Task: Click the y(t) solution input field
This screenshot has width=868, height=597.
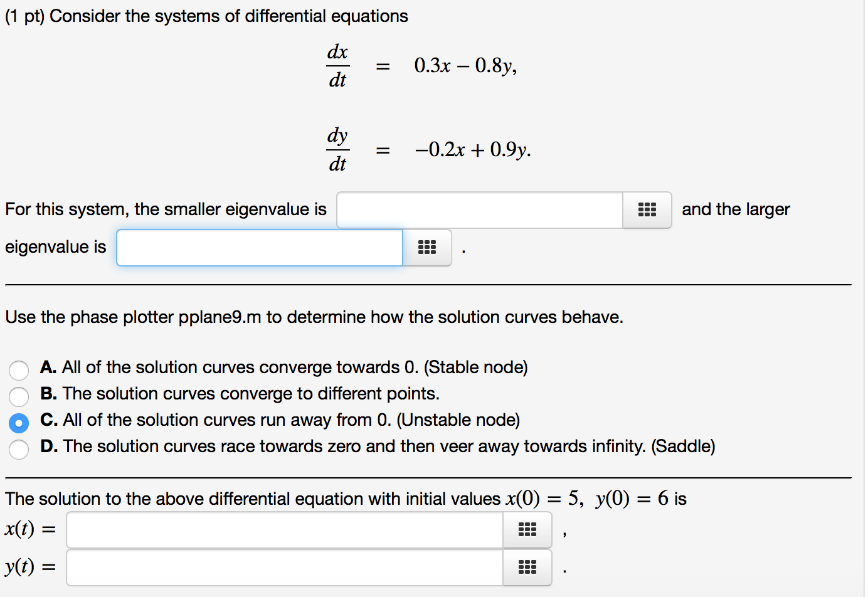Action: tap(285, 567)
